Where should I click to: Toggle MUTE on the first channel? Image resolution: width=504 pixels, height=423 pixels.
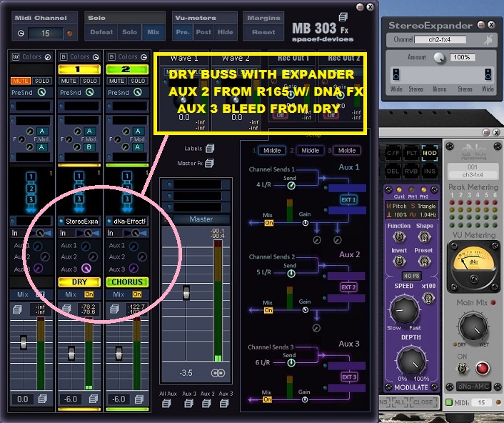click(21, 81)
